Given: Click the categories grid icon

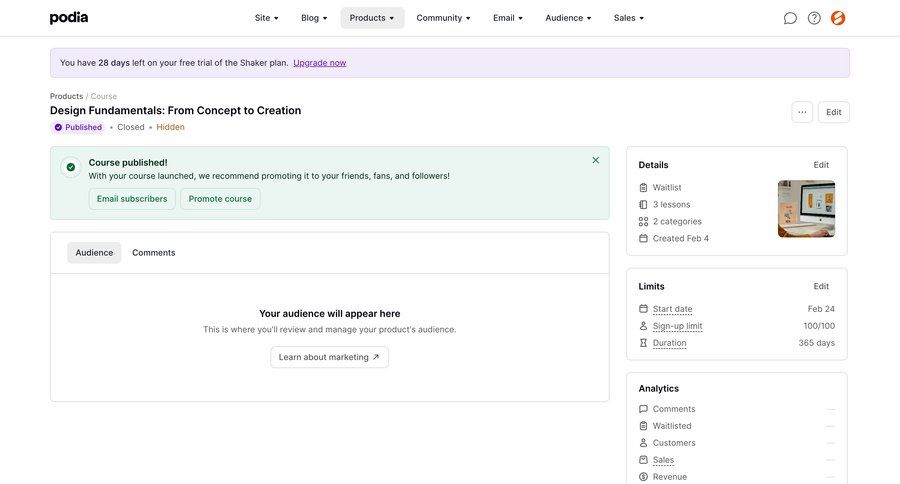Looking at the screenshot, I should point(643,222).
